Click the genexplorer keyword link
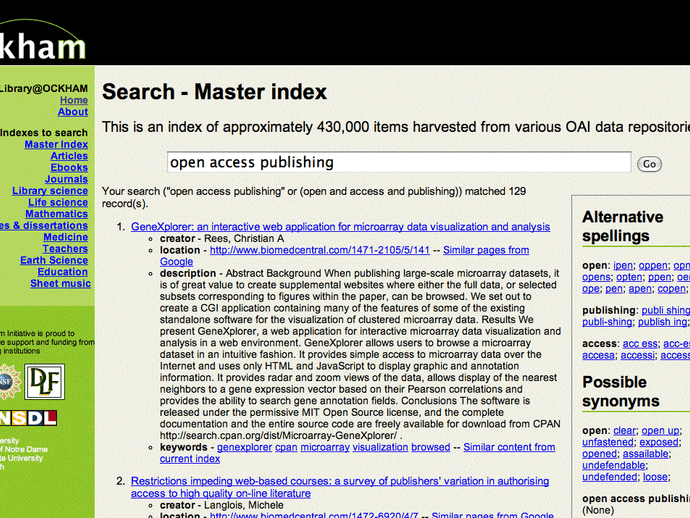 pos(244,447)
